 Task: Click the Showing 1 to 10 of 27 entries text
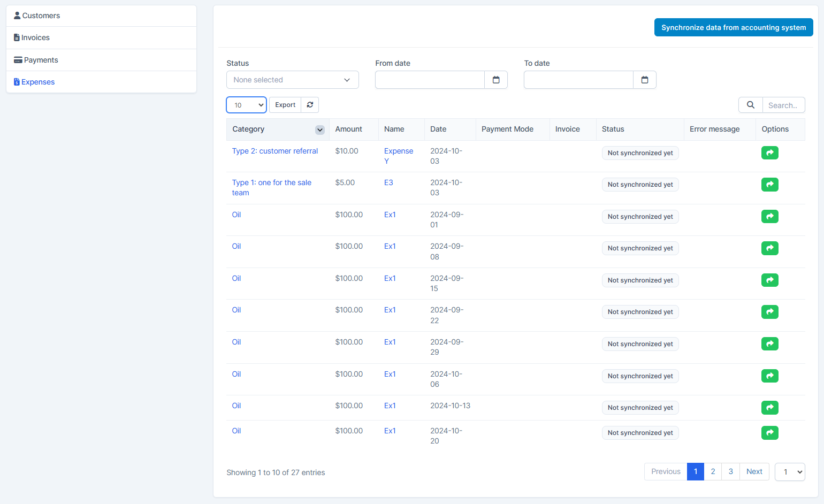[276, 472]
